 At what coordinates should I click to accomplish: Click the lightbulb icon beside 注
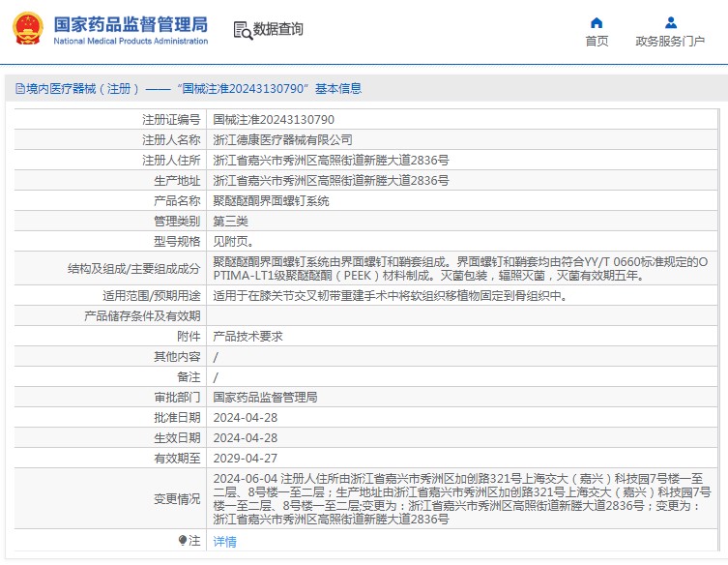click(x=183, y=541)
